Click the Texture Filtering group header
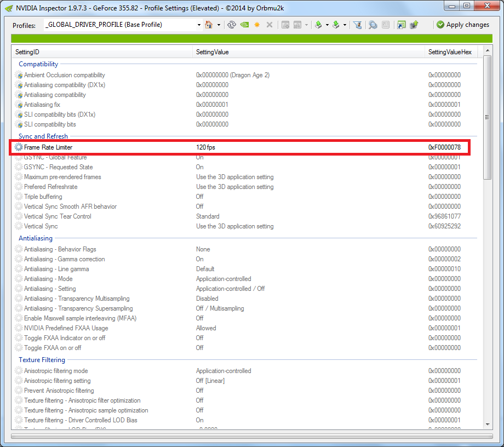504x447 pixels. pos(42,360)
